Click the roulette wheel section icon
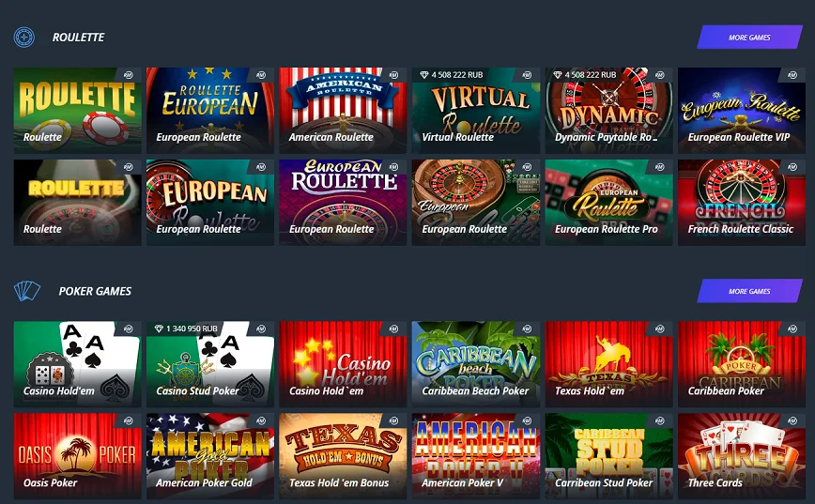Viewport: 815px width, 504px height. [23, 38]
